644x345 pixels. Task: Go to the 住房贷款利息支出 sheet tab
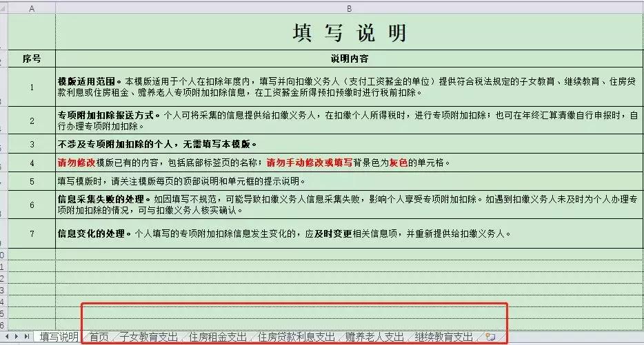pyautogui.click(x=296, y=337)
